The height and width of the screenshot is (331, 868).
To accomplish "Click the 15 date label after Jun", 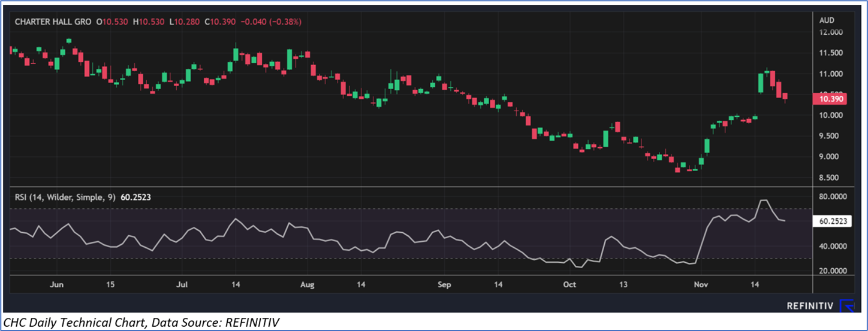I will pos(110,285).
